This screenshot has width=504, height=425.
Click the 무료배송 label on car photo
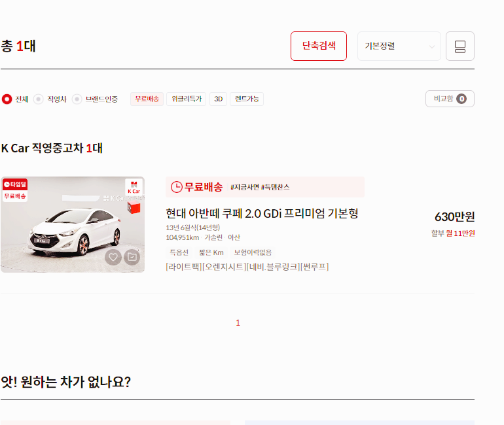[x=15, y=196]
